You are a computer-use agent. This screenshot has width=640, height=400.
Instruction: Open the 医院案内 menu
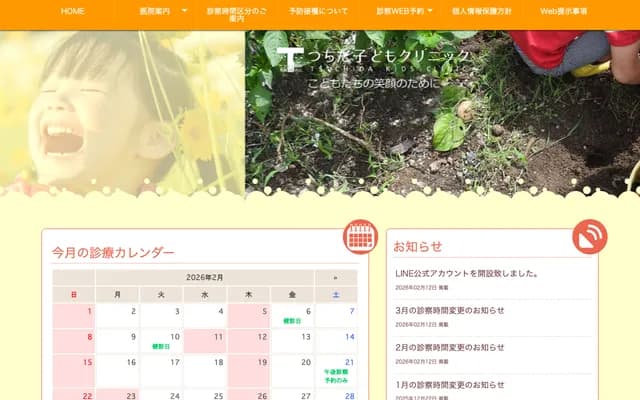[x=155, y=11]
